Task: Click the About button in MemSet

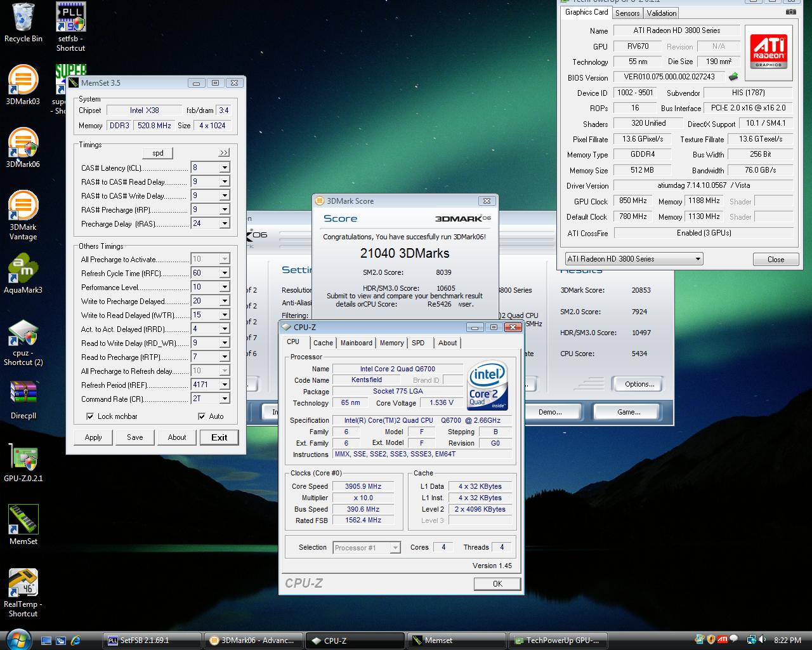Action: (177, 437)
